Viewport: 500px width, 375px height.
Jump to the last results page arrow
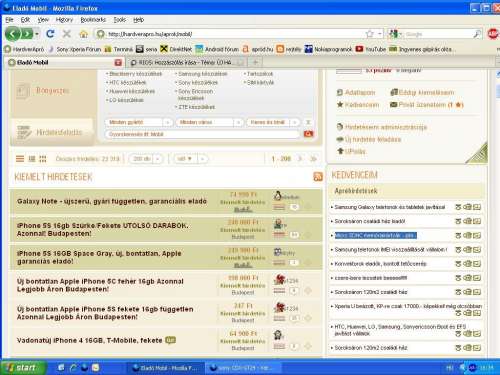(x=313, y=159)
